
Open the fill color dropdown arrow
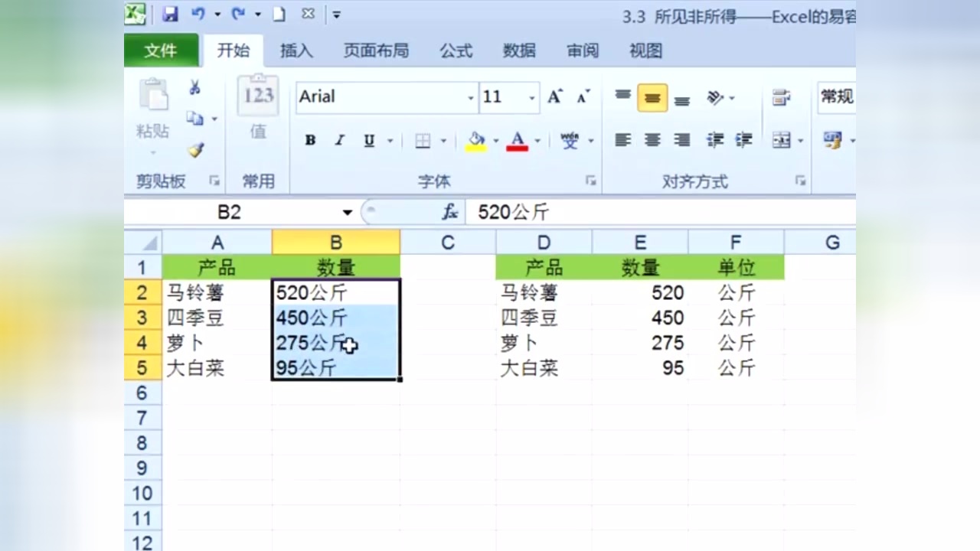point(495,141)
